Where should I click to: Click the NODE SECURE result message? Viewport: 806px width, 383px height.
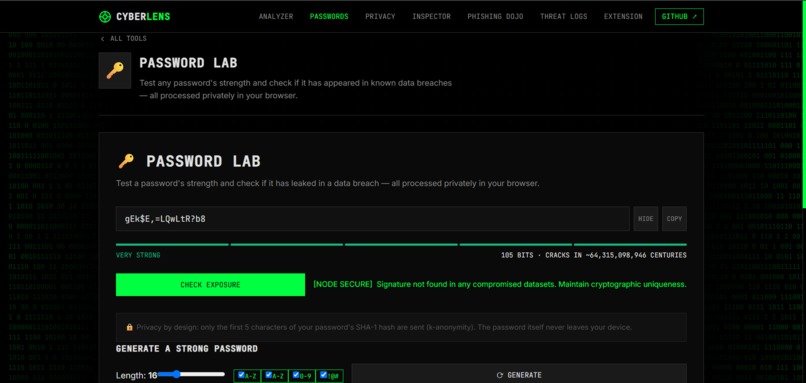(x=500, y=284)
